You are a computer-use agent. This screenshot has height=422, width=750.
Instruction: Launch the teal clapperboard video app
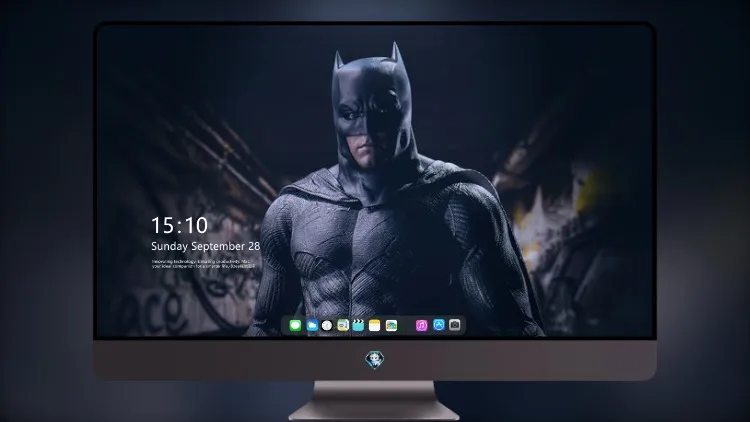358,325
